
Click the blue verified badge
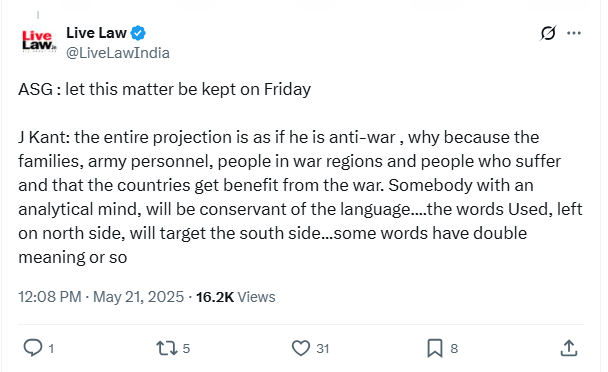(x=138, y=33)
